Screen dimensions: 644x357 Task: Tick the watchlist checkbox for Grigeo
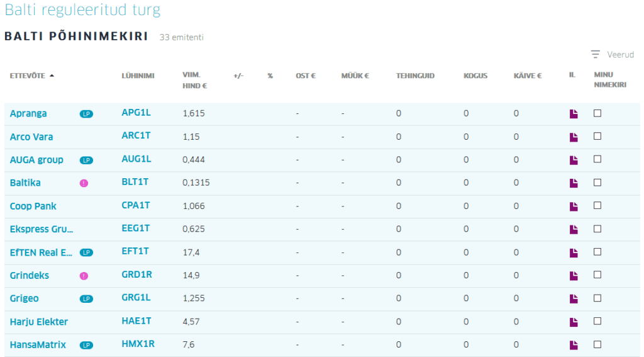coord(597,298)
